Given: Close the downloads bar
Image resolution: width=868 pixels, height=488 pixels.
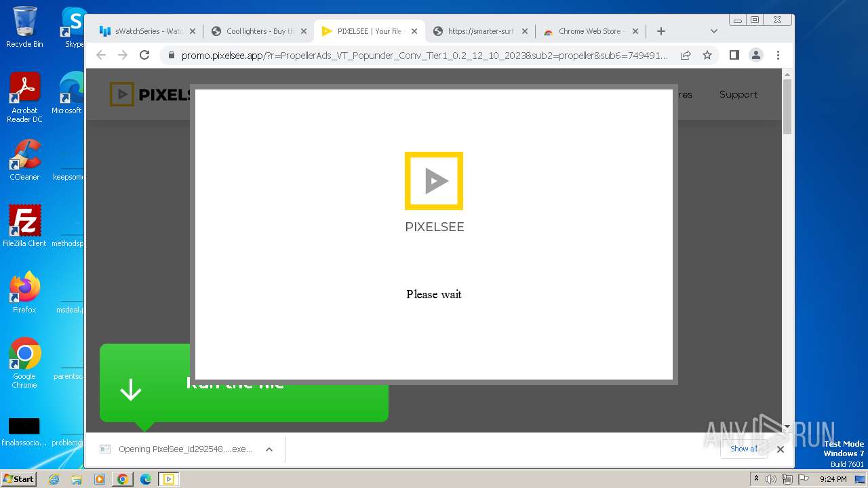Looking at the screenshot, I should point(780,449).
